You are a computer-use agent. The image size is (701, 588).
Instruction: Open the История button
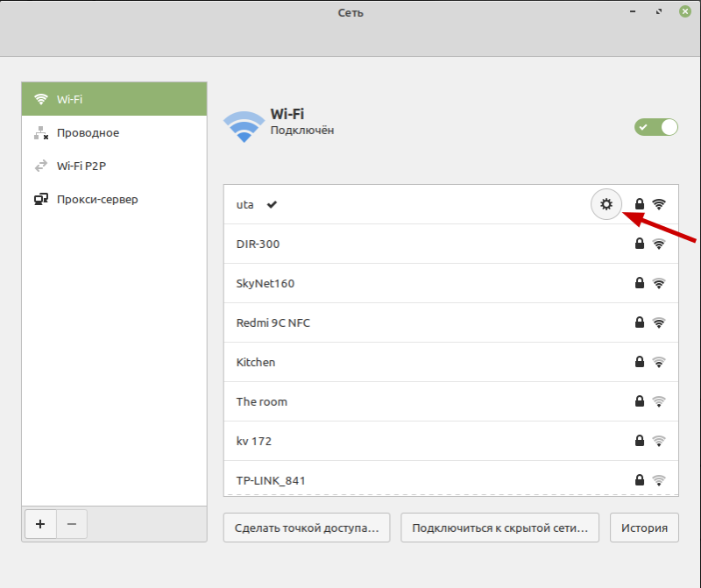point(644,528)
